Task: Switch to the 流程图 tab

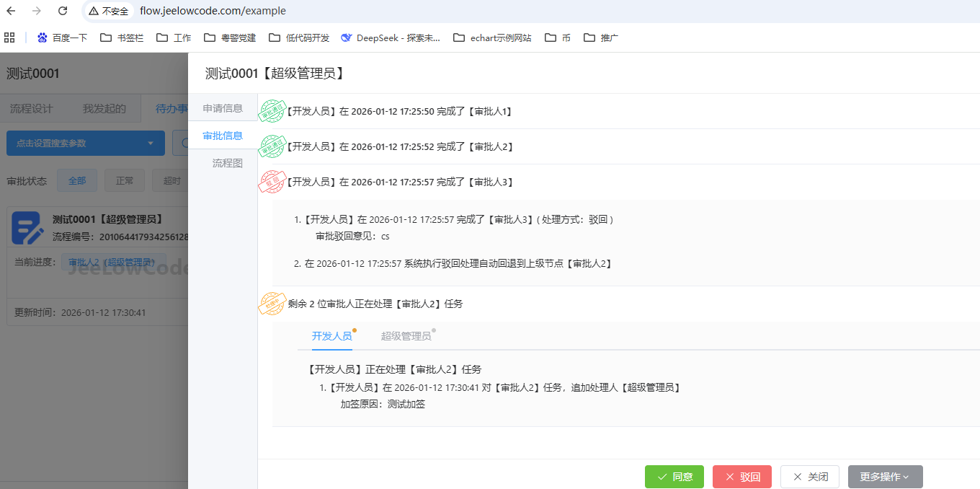Action: click(x=227, y=163)
